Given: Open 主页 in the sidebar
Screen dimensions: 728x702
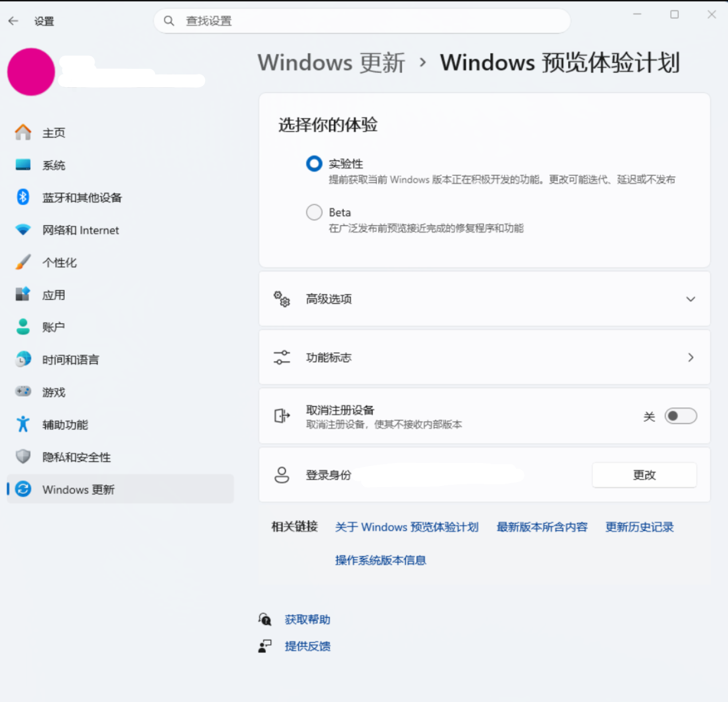Looking at the screenshot, I should click(x=120, y=132).
